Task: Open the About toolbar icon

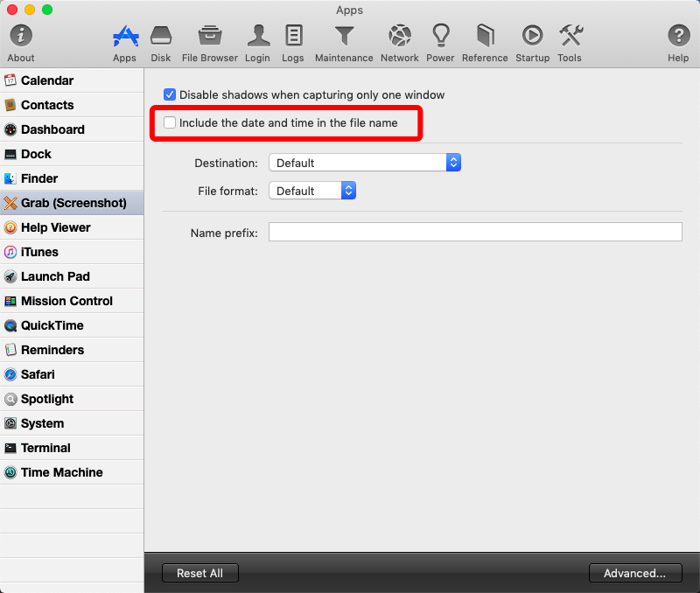Action: coord(20,43)
